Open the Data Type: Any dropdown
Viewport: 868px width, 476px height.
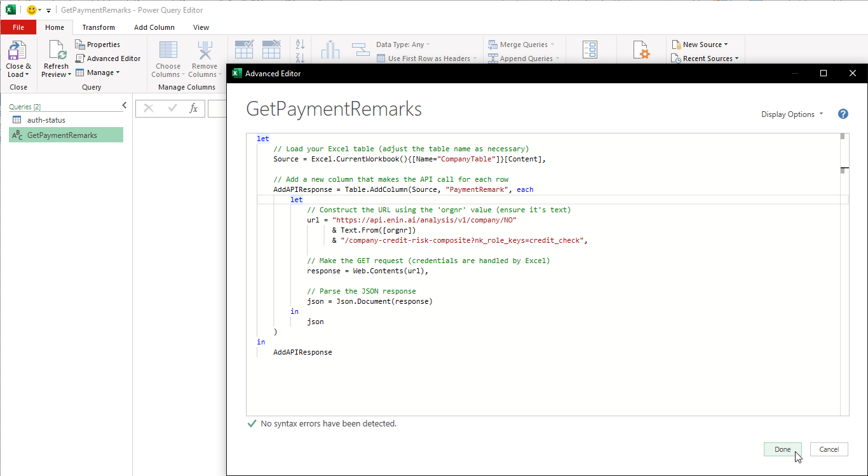(x=403, y=44)
